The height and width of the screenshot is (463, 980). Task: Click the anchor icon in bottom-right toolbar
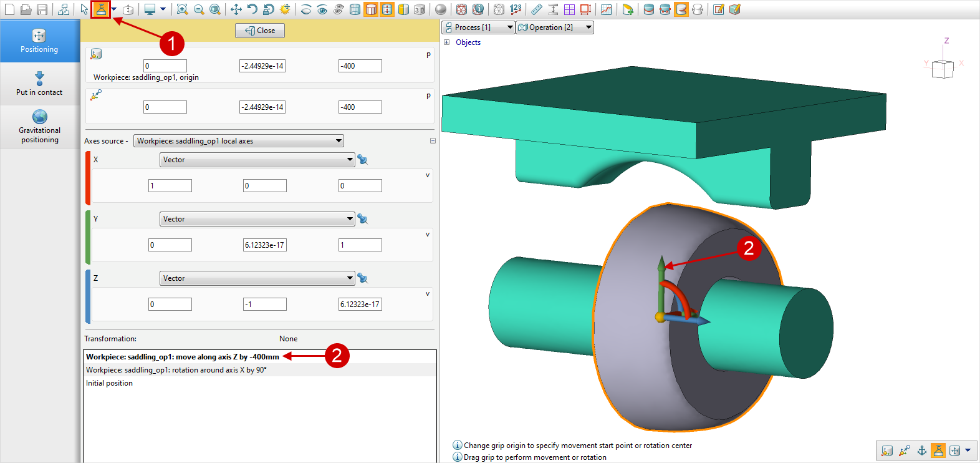pyautogui.click(x=922, y=451)
